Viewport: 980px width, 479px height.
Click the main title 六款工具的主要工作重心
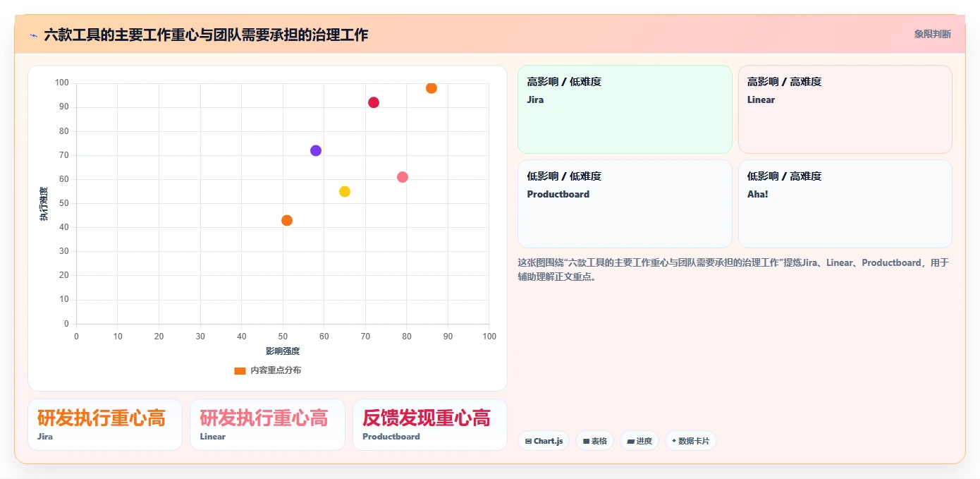(206, 35)
